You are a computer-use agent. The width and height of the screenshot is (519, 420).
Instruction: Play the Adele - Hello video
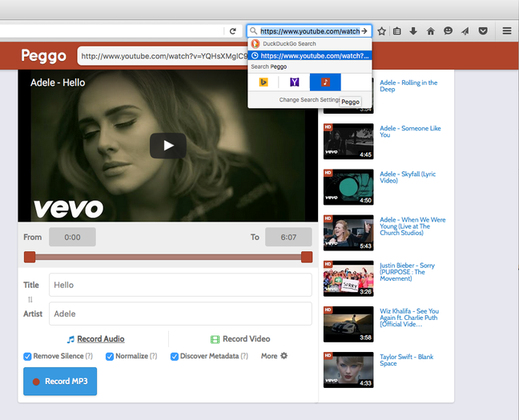168,146
